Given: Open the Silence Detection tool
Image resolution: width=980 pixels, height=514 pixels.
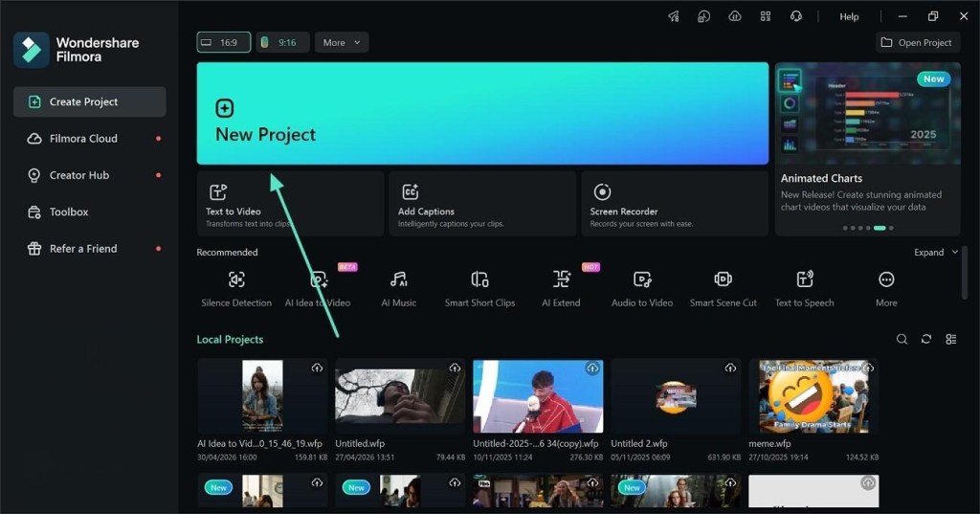Looking at the screenshot, I should [236, 289].
